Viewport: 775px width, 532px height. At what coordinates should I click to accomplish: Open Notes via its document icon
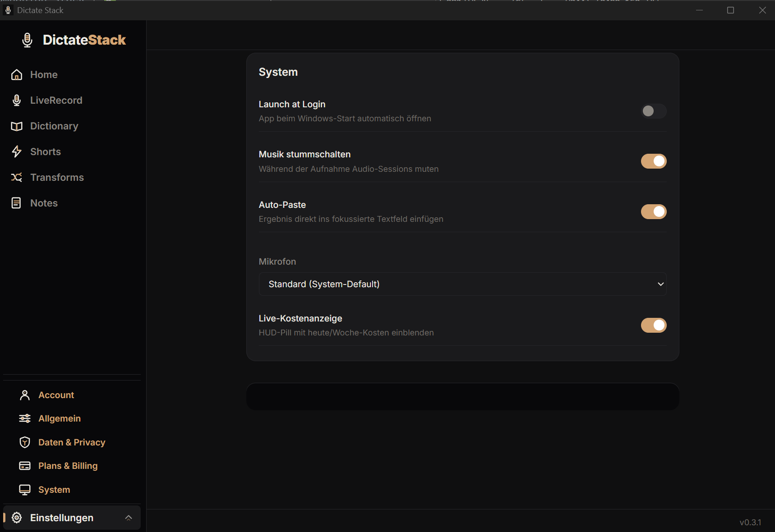16,203
